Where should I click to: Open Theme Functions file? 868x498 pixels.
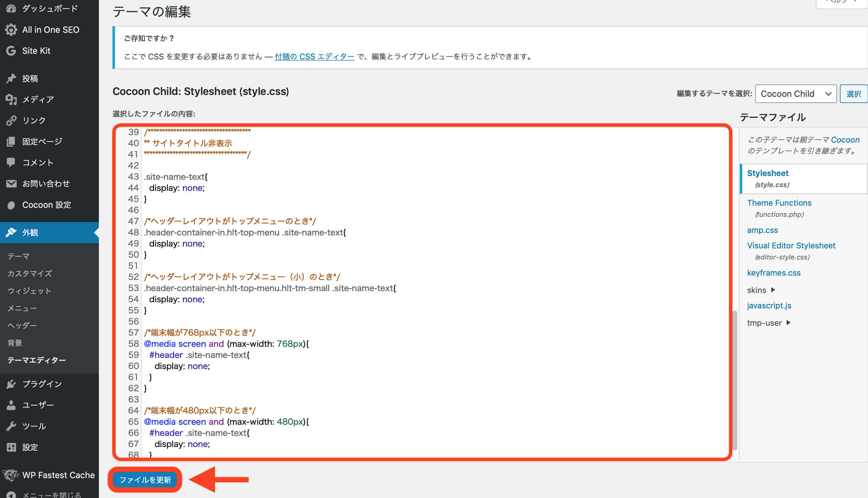779,203
